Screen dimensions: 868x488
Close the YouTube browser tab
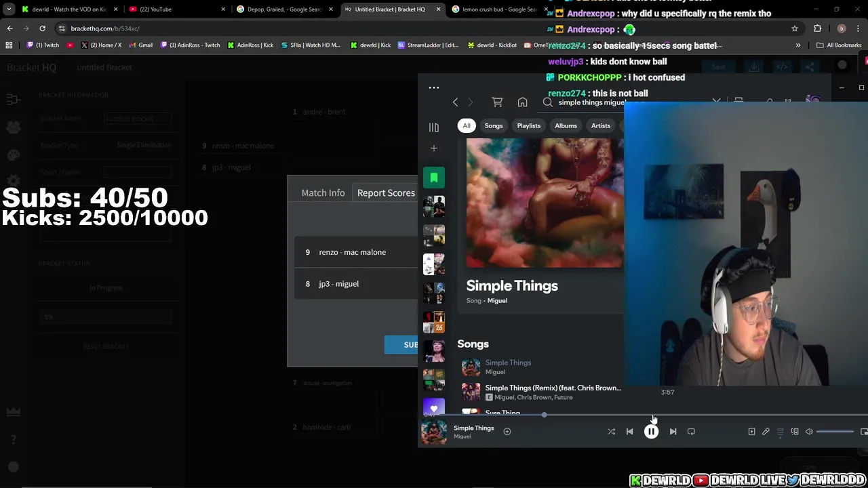coord(223,9)
